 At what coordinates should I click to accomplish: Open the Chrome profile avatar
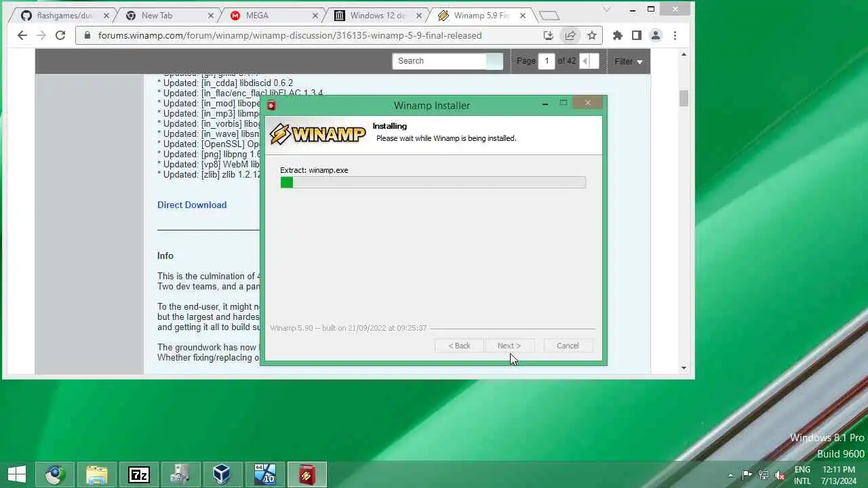tap(655, 35)
